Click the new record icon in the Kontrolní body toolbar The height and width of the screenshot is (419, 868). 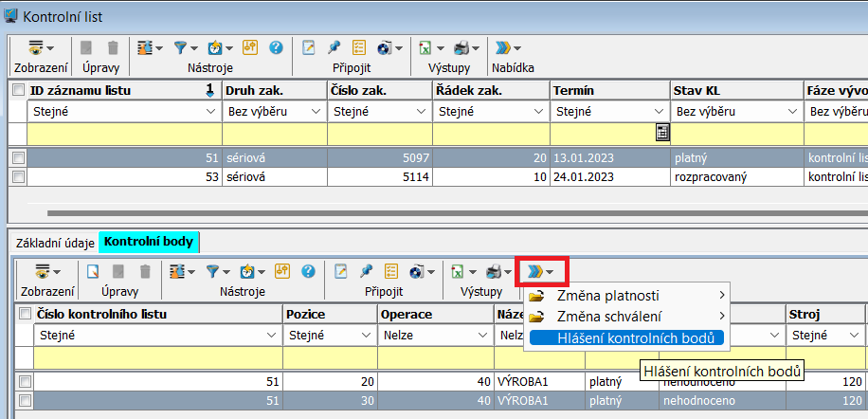[x=94, y=272]
